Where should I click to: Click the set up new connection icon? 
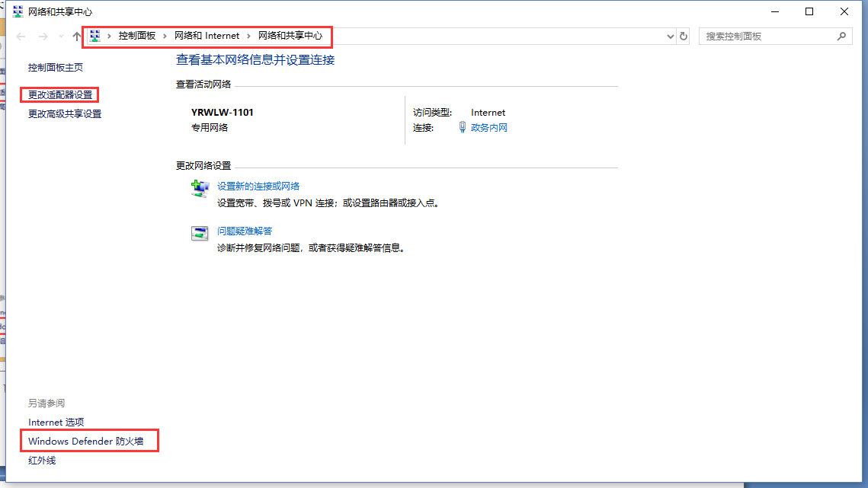click(200, 189)
